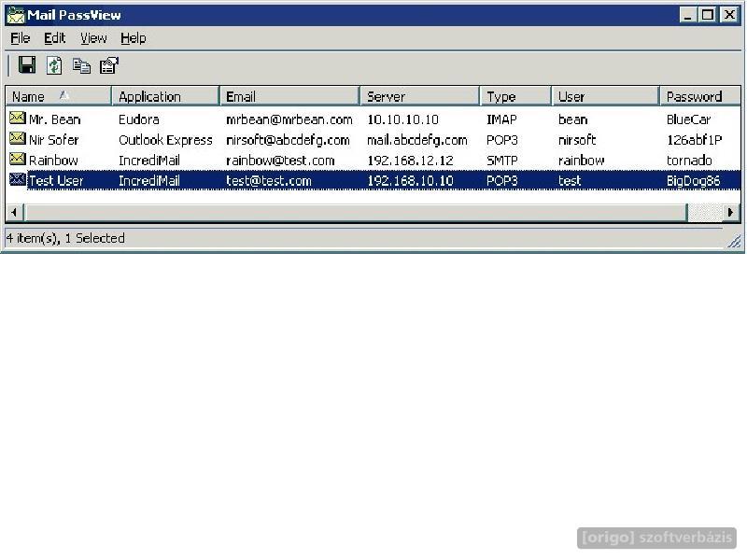
Task: Sort by the Name column header
Action: 58,96
